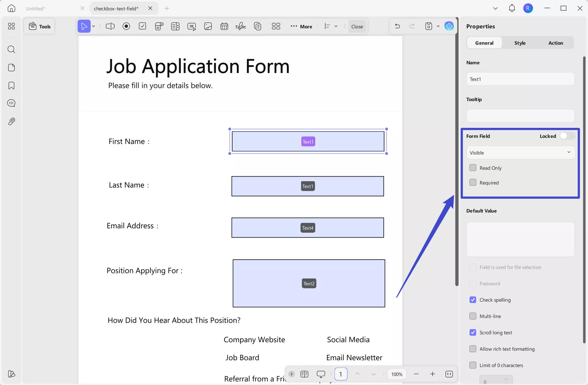Click the Close form editing button

(x=357, y=26)
